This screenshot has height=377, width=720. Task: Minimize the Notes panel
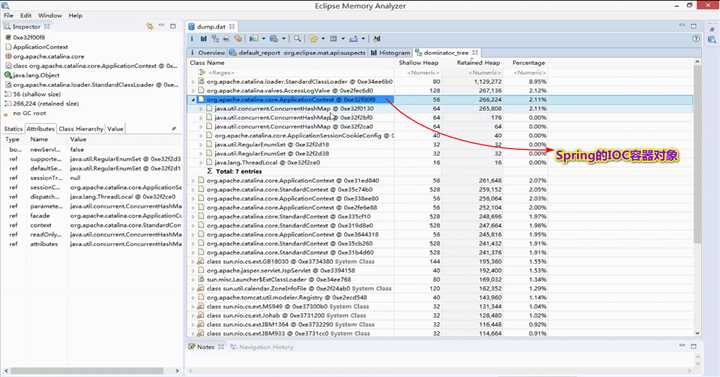pos(682,346)
